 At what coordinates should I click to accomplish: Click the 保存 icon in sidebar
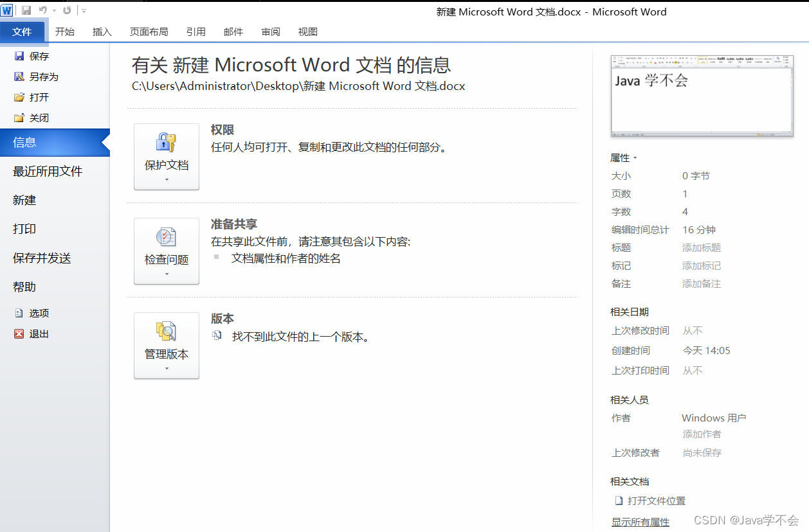(19, 56)
